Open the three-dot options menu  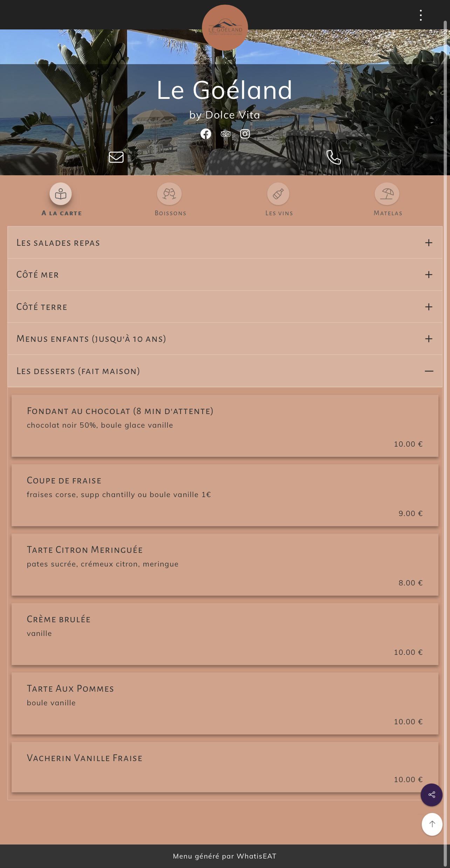(421, 15)
